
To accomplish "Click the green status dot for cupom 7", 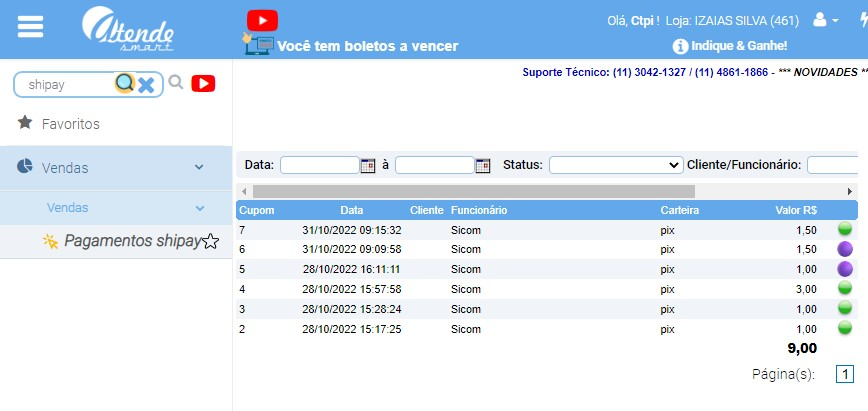I will point(844,229).
